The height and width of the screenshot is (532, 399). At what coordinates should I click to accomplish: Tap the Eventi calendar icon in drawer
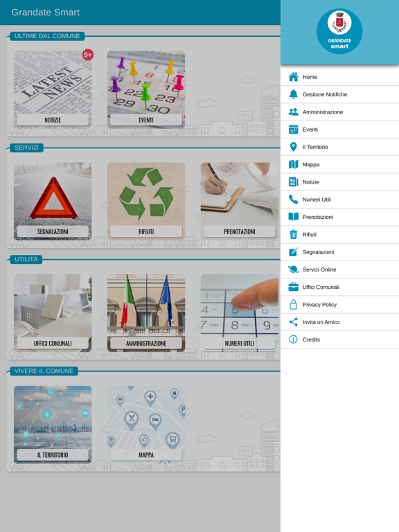tap(293, 130)
